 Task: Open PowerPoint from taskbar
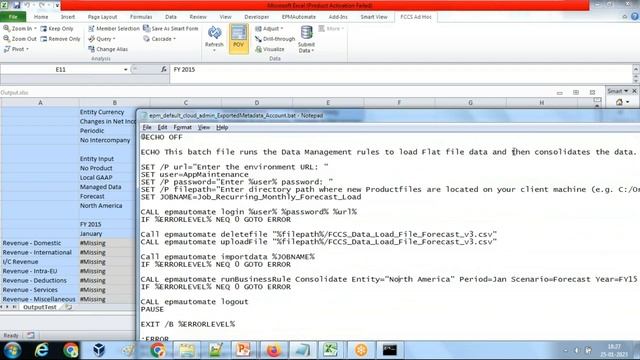tap(243, 350)
